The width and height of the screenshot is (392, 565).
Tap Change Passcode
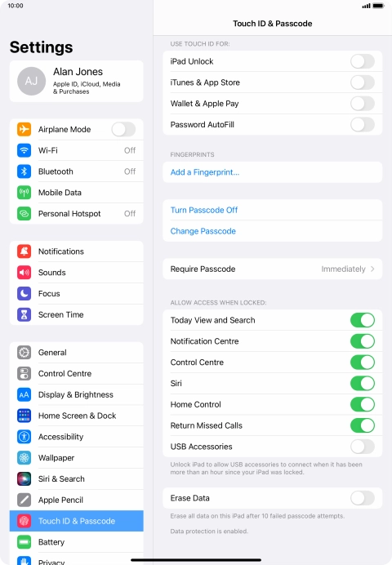[x=203, y=231]
